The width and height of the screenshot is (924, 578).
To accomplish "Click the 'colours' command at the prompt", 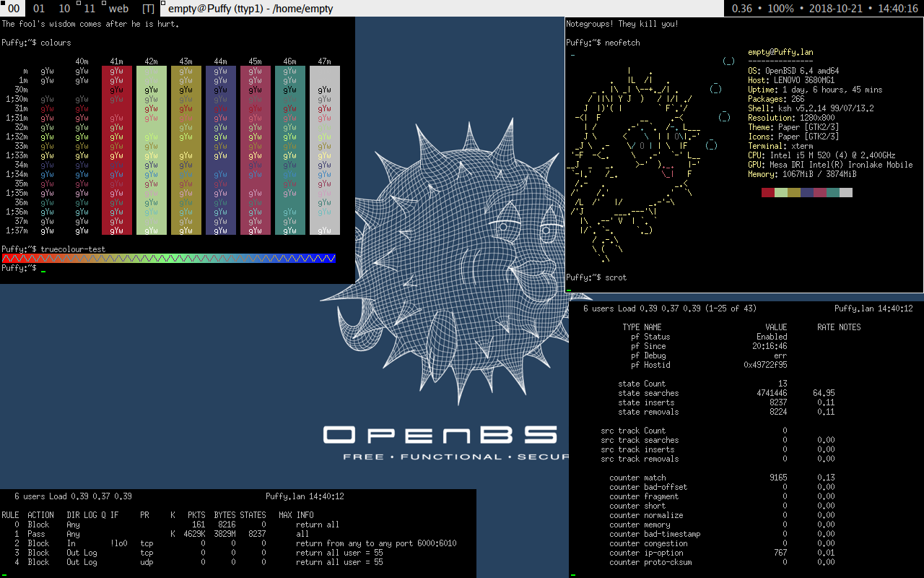I will pyautogui.click(x=56, y=43).
